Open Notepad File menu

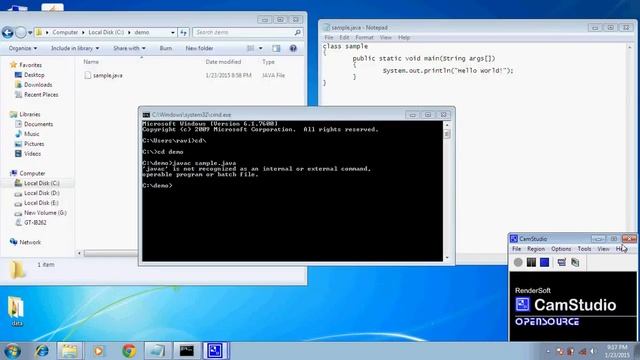tap(329, 38)
